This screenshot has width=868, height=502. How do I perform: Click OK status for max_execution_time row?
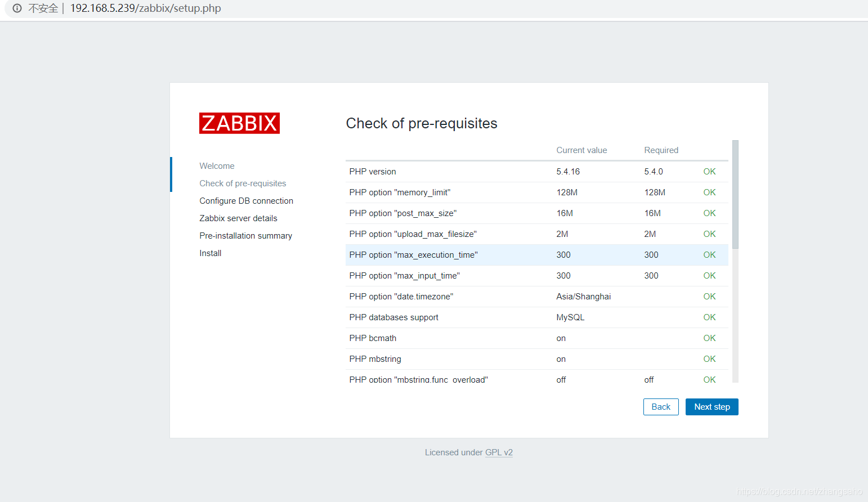(x=709, y=255)
